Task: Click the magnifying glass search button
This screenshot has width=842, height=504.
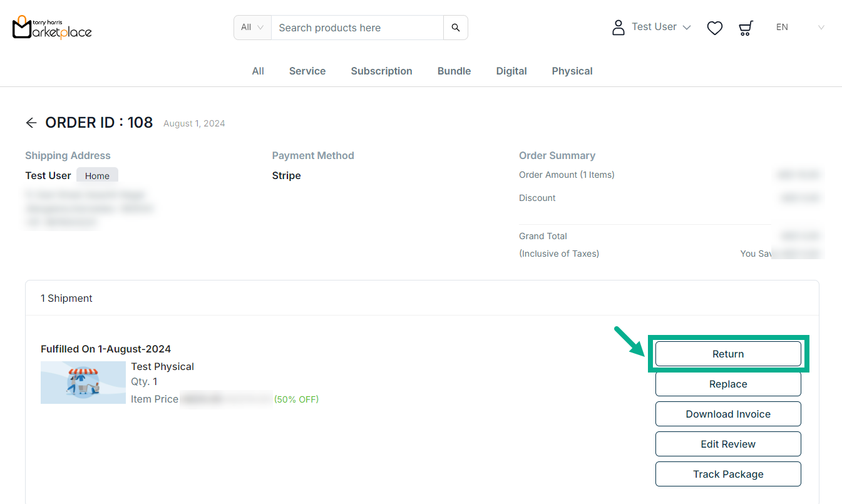Action: (455, 28)
